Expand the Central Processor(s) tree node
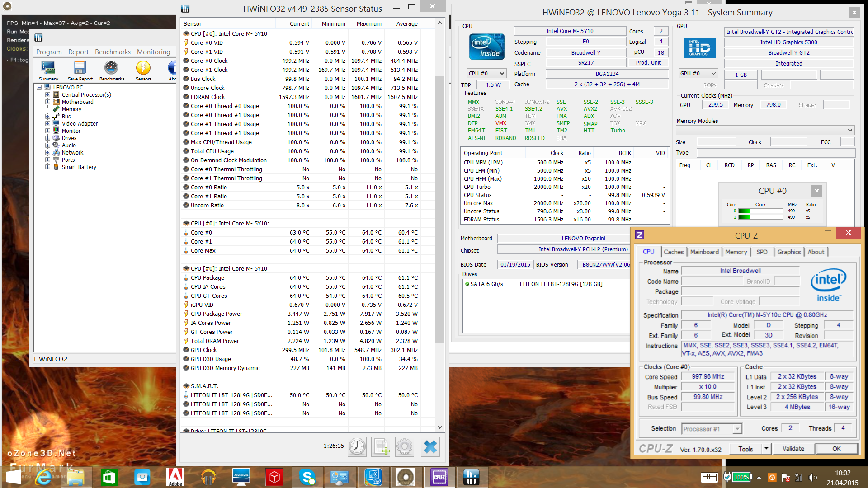This screenshot has height=488, width=868. (x=47, y=95)
